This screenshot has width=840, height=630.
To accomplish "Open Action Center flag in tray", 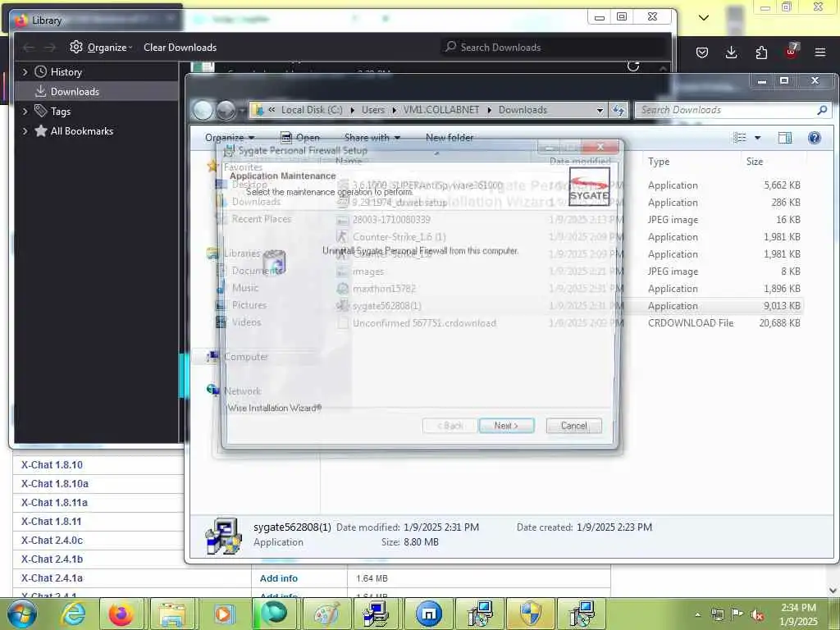I will [x=737, y=614].
